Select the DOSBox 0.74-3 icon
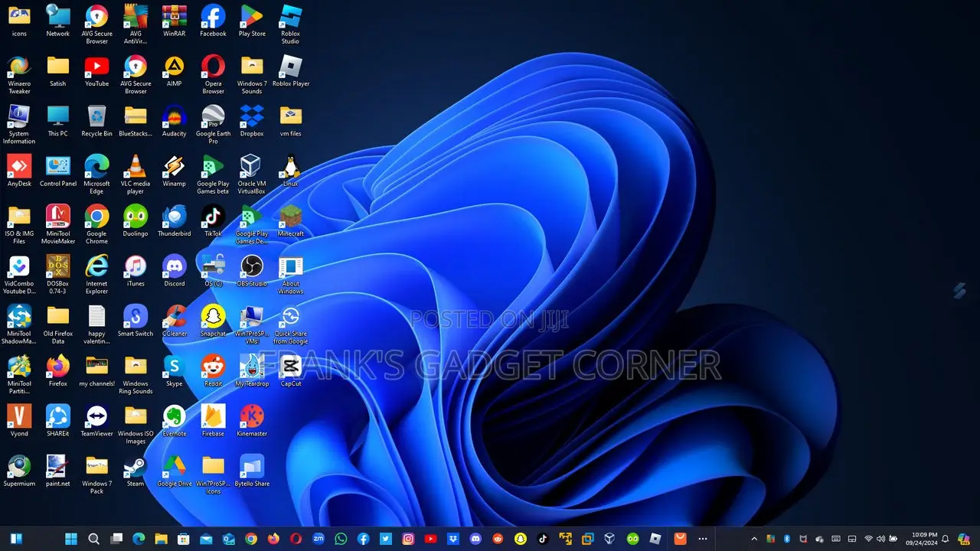The height and width of the screenshot is (551, 980). 58,275
